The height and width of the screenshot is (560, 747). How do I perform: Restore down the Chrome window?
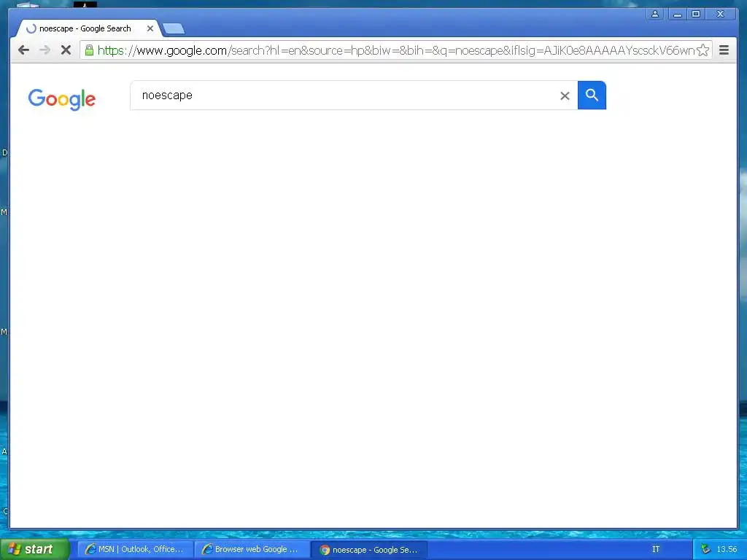[x=695, y=15]
